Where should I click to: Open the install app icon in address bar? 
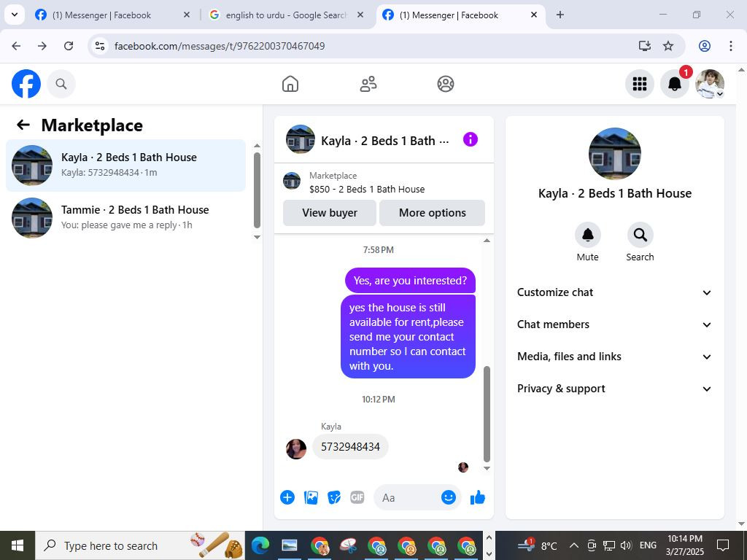coord(645,46)
